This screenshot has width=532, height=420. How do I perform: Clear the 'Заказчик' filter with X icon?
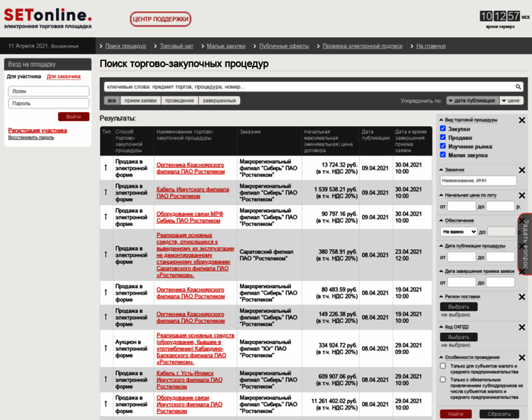point(521,170)
